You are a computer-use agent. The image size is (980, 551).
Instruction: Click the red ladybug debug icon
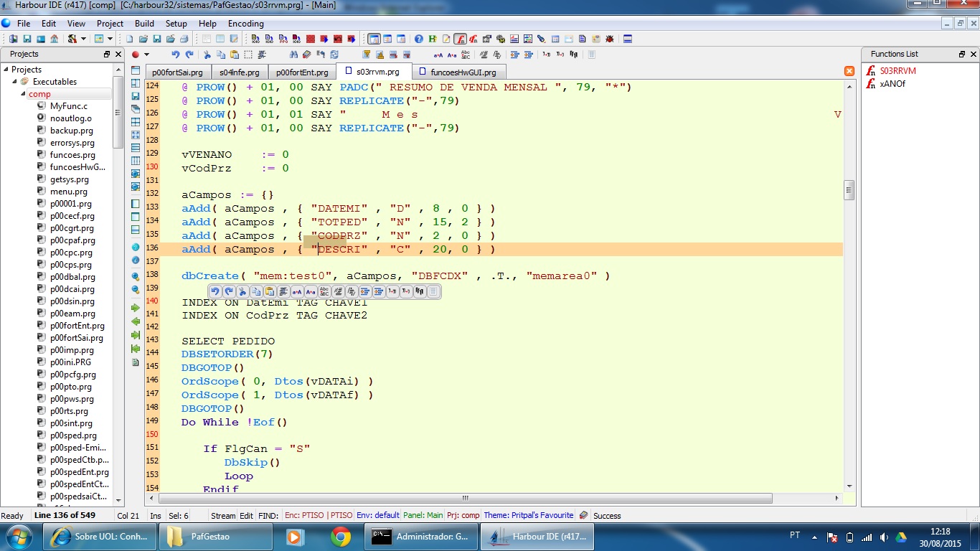point(610,39)
